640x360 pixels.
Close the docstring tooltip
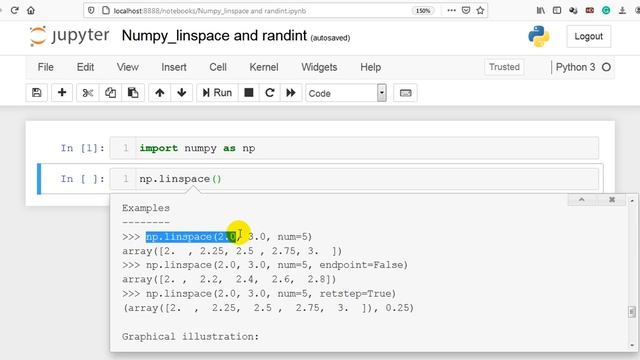point(612,200)
